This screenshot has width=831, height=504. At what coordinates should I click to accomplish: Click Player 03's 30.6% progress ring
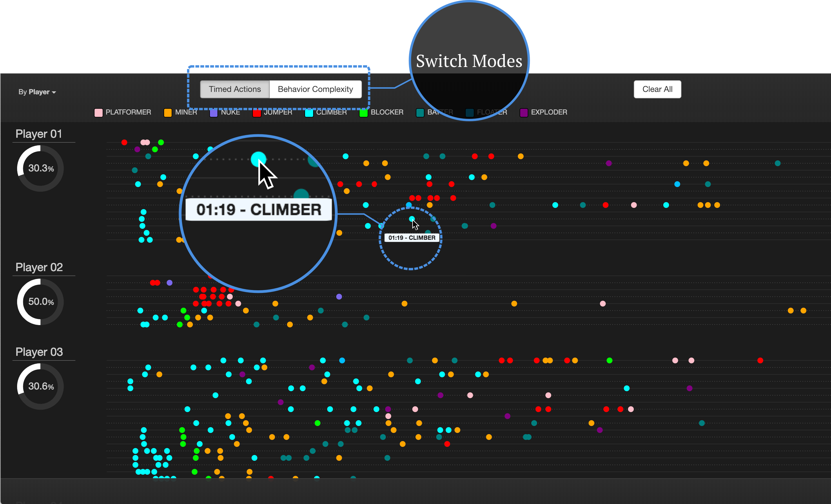click(41, 386)
